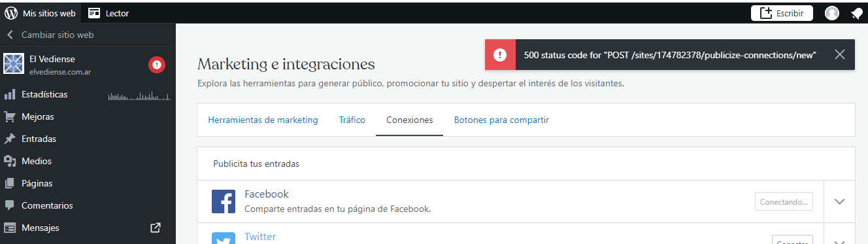868x244 pixels.
Task: Click the 500 status code error message
Action: pos(670,55)
